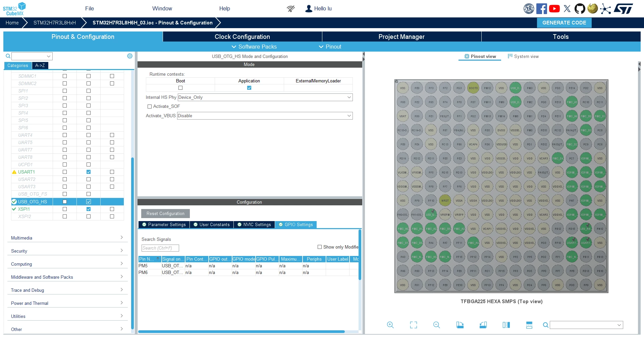This screenshot has height=338, width=644.
Task: Rotate the chip clockwise
Action: [460, 325]
